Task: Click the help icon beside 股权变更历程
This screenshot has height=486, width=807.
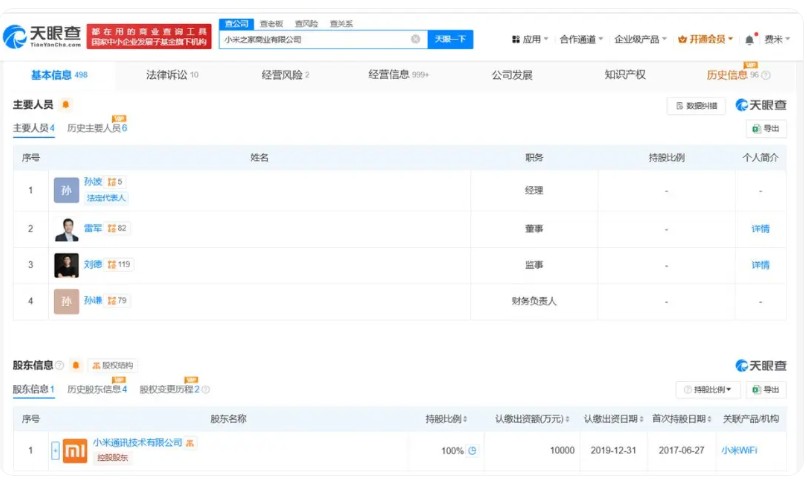Action: 205,389
